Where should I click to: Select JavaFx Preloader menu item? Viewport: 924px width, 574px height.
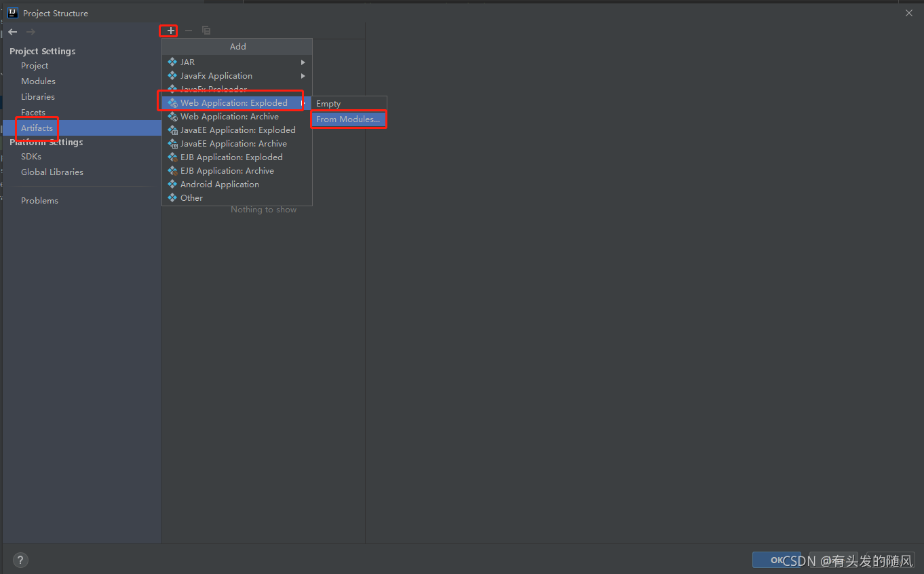[237, 90]
